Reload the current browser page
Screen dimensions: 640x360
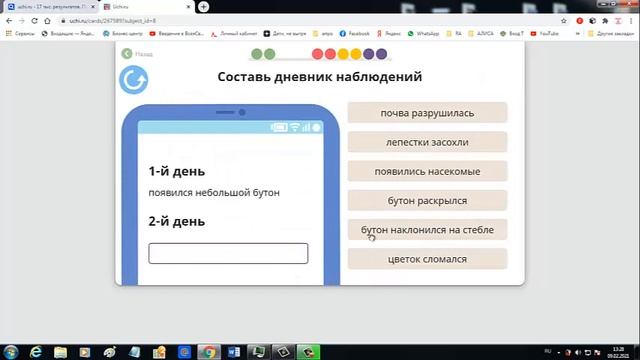coord(35,21)
